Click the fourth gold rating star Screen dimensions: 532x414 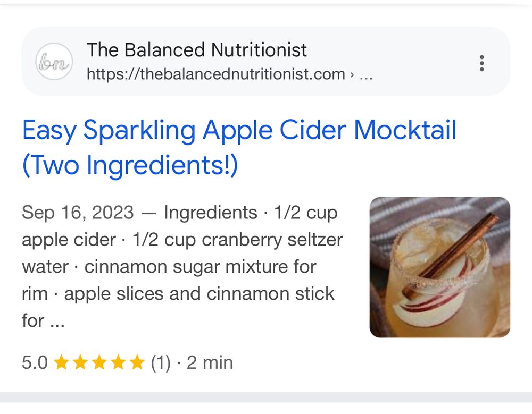point(118,363)
